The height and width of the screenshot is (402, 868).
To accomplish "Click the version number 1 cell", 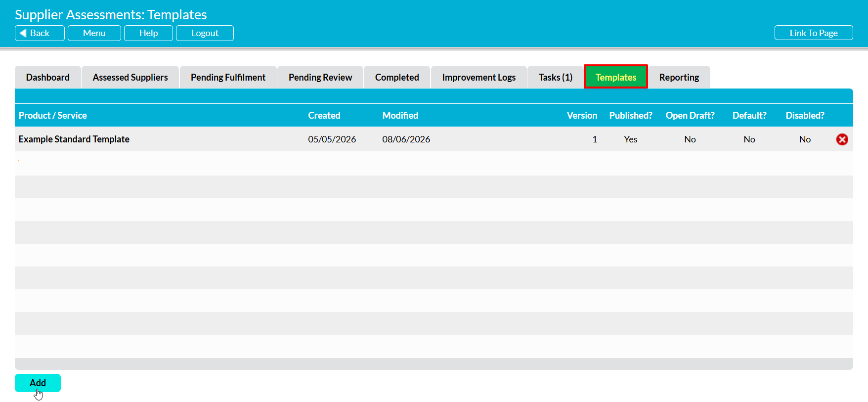I will (595, 139).
